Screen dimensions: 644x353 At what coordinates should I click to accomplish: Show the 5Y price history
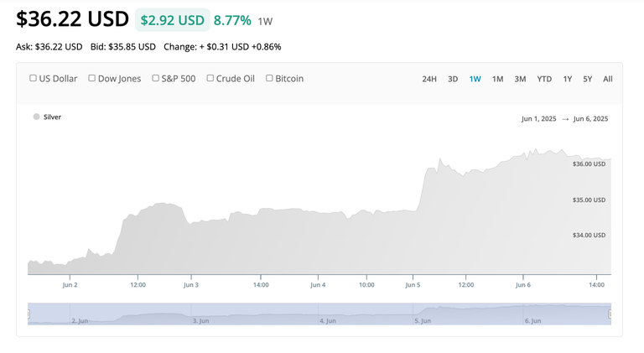(587, 79)
